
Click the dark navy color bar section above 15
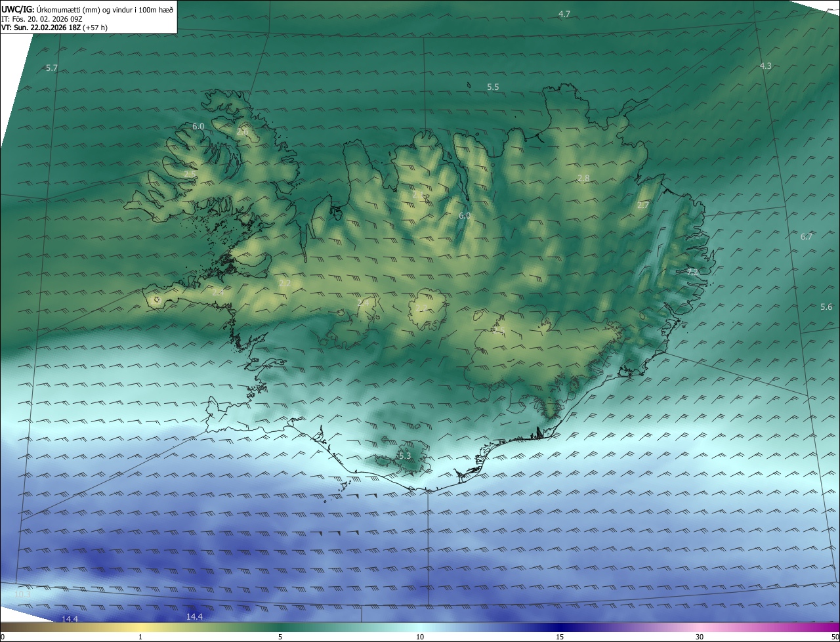(560, 627)
